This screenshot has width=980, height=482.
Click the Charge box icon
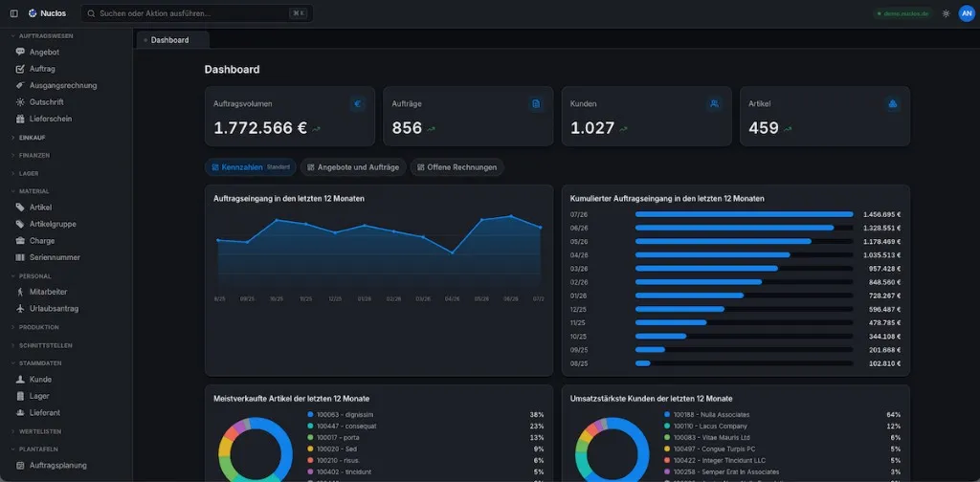20,240
